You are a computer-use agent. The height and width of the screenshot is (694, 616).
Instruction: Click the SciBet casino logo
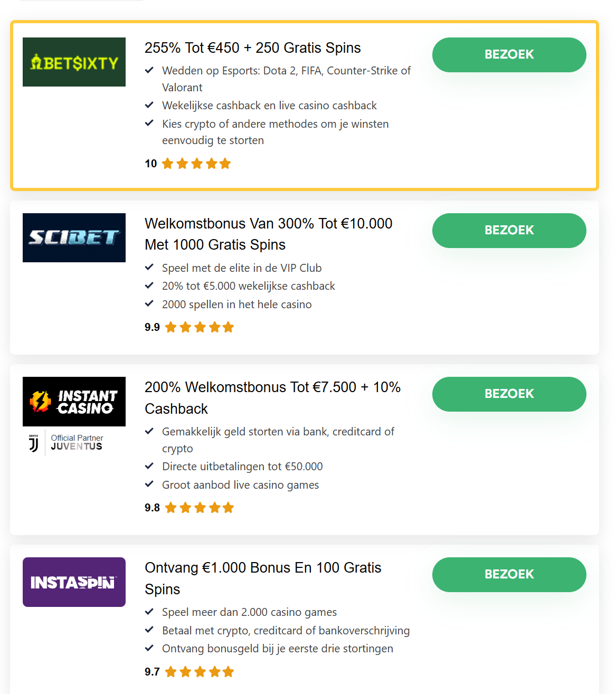coord(74,237)
